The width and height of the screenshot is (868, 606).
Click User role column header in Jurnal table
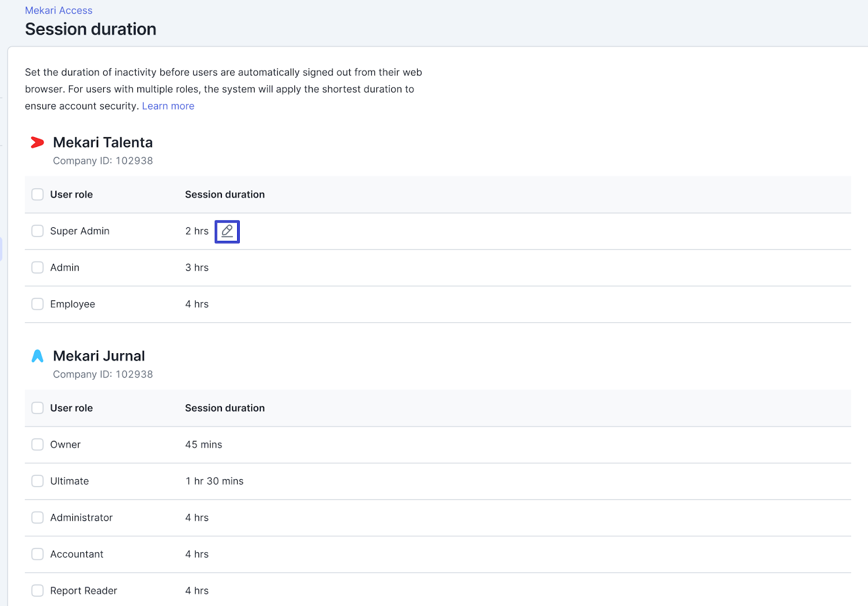(x=72, y=408)
